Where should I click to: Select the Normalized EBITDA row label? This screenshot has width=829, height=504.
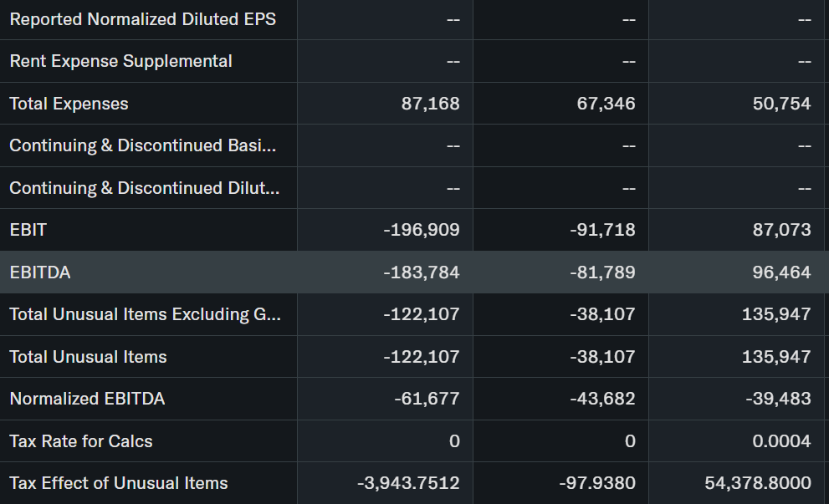click(x=87, y=399)
